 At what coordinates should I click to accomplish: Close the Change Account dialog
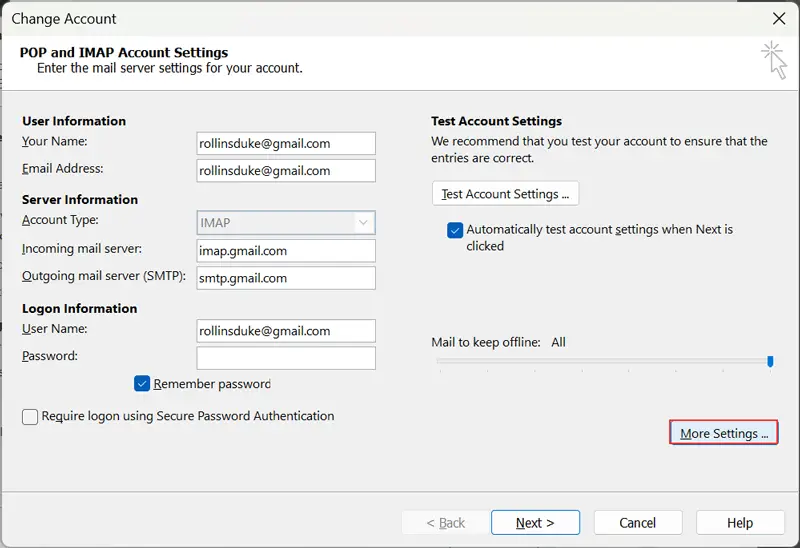tap(779, 18)
